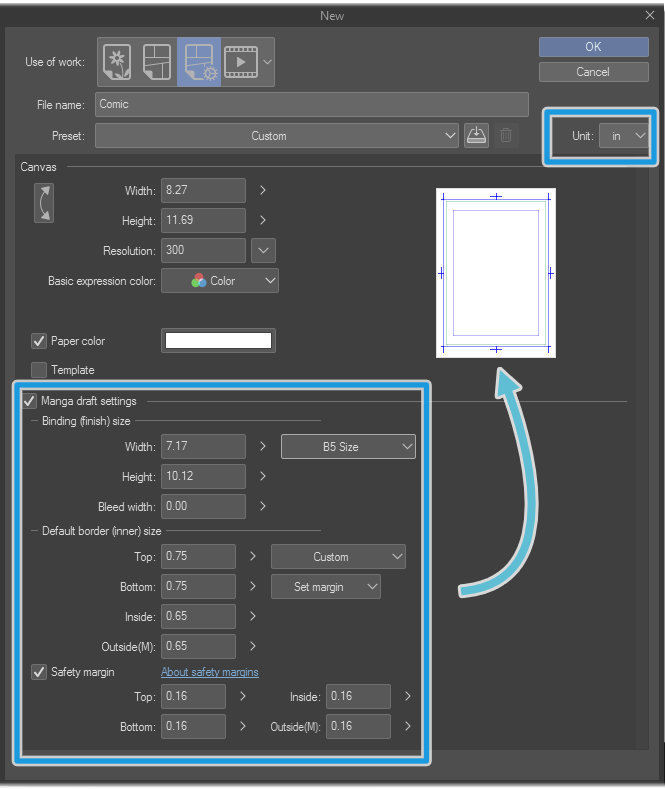The image size is (665, 789).
Task: Show slider for border Outside(M)
Action: click(253, 646)
